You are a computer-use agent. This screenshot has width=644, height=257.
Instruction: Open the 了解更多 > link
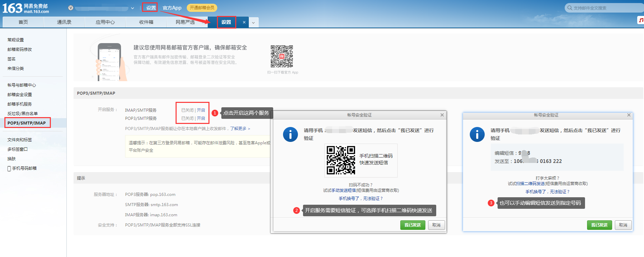pos(240,129)
